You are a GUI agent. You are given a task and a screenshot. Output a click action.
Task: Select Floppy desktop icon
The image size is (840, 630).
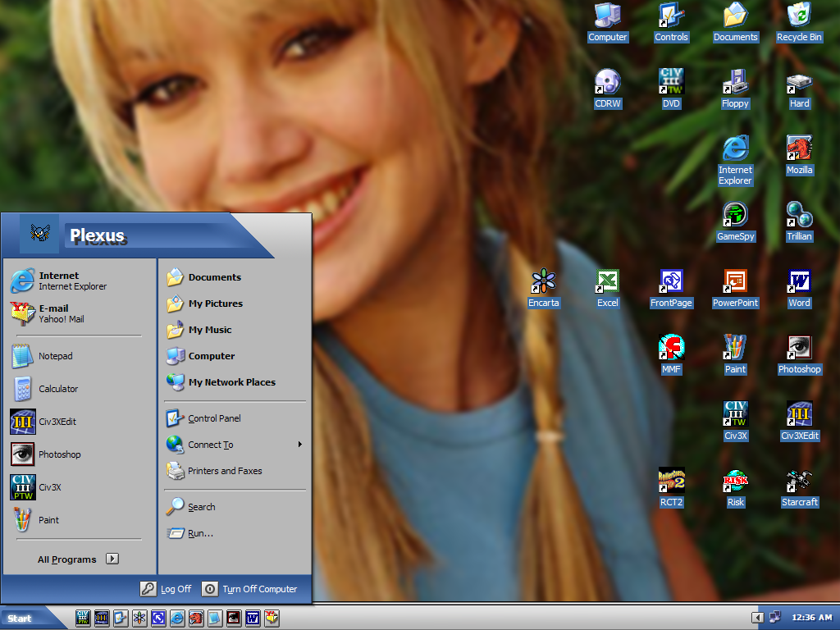click(735, 89)
